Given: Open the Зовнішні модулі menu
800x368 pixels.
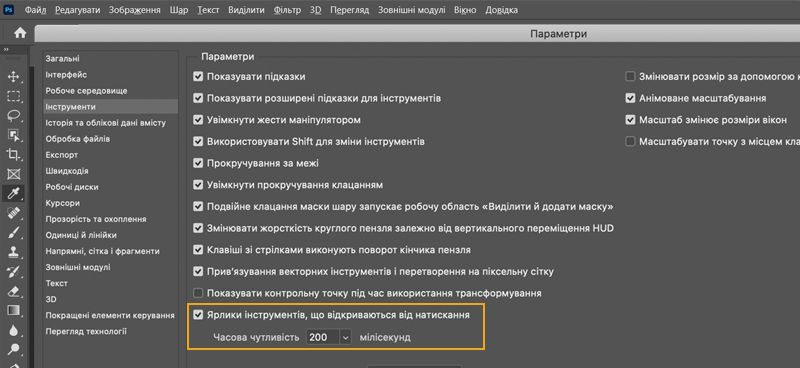Looking at the screenshot, I should tap(411, 10).
